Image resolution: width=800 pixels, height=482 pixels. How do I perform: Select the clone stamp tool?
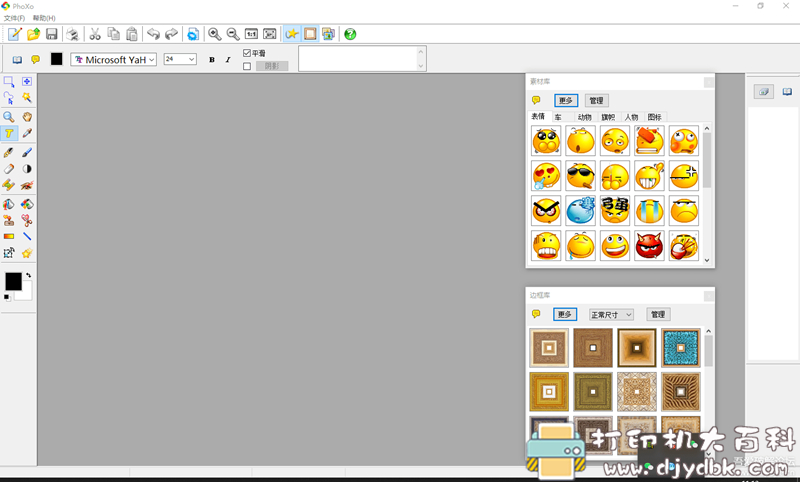(x=9, y=220)
